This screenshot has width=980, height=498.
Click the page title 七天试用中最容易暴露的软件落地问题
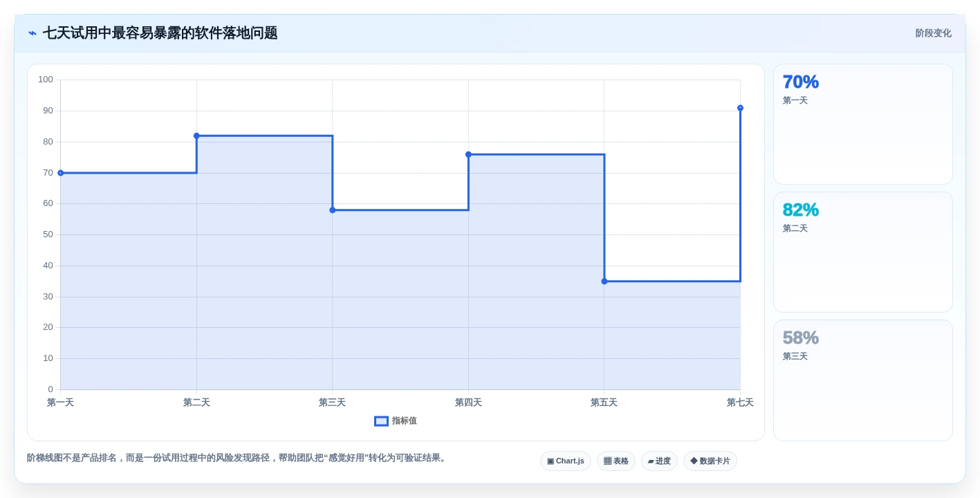[x=160, y=33]
